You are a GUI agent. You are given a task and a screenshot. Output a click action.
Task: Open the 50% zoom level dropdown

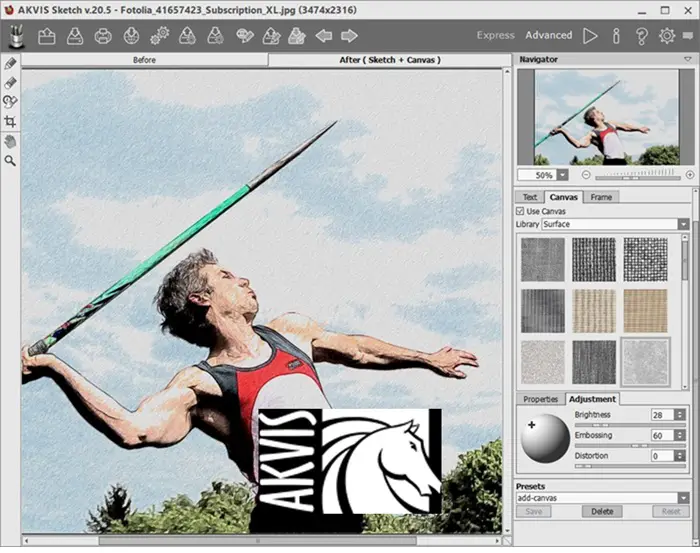point(563,175)
